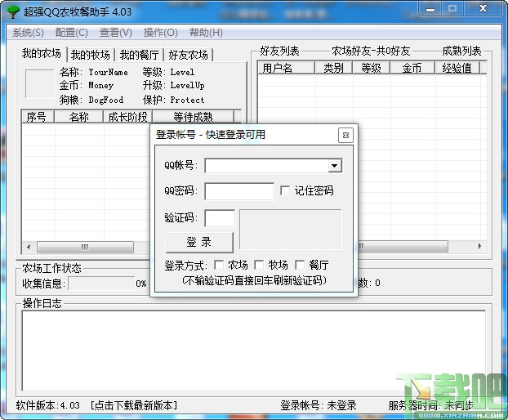Sort by 名称 column header in farm list
The width and height of the screenshot is (508, 420).
point(78,117)
